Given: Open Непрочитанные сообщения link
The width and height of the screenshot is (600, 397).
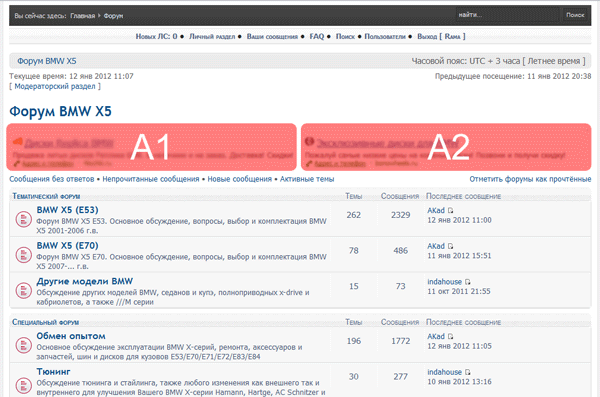Looking at the screenshot, I should [151, 179].
